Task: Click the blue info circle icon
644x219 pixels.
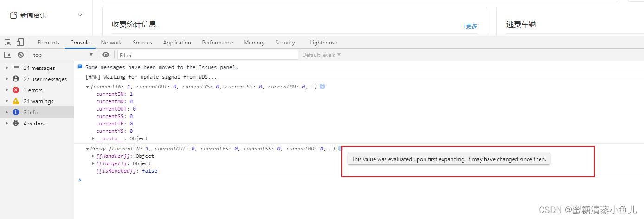Action: coord(16,113)
